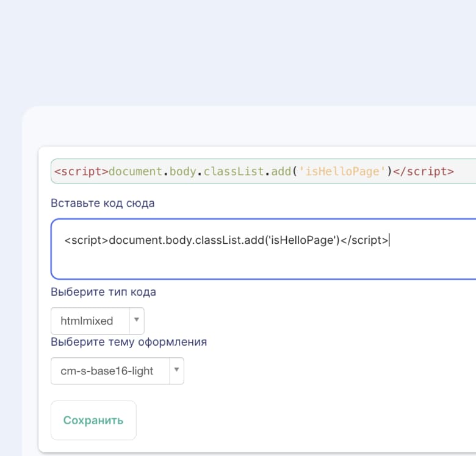The image size is (476, 456).
Task: Click the 'add' token in preview
Action: pos(281,171)
